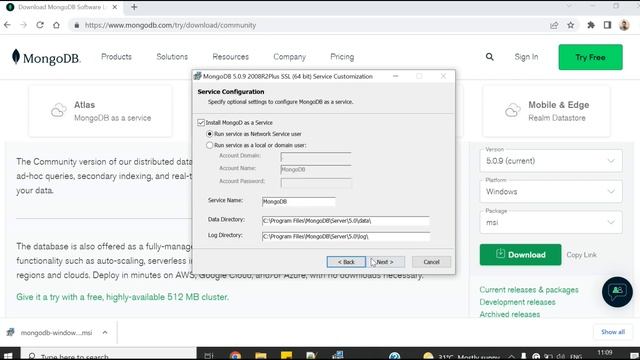Expand the downloaded file options chevron

coord(105,332)
